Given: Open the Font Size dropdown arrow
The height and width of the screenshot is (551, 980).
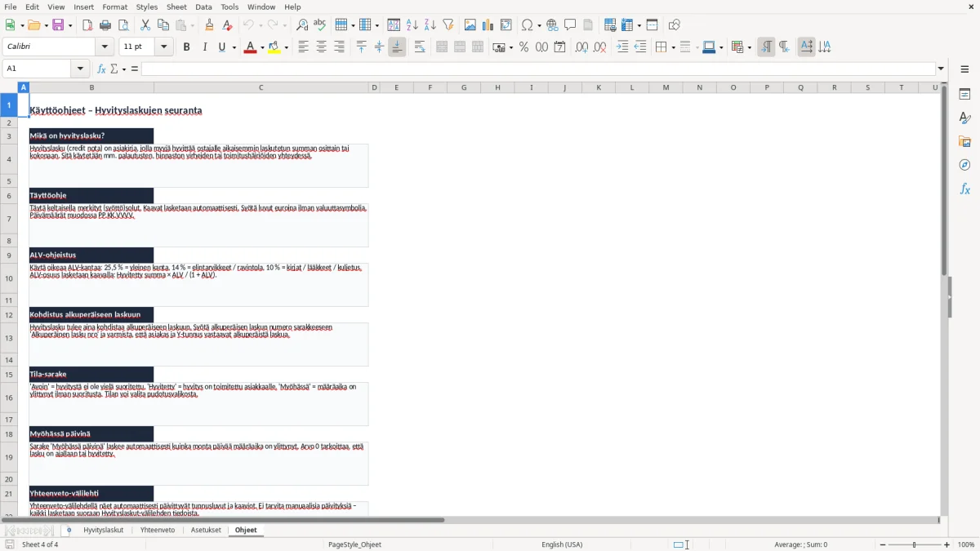Looking at the screenshot, I should pyautogui.click(x=164, y=47).
